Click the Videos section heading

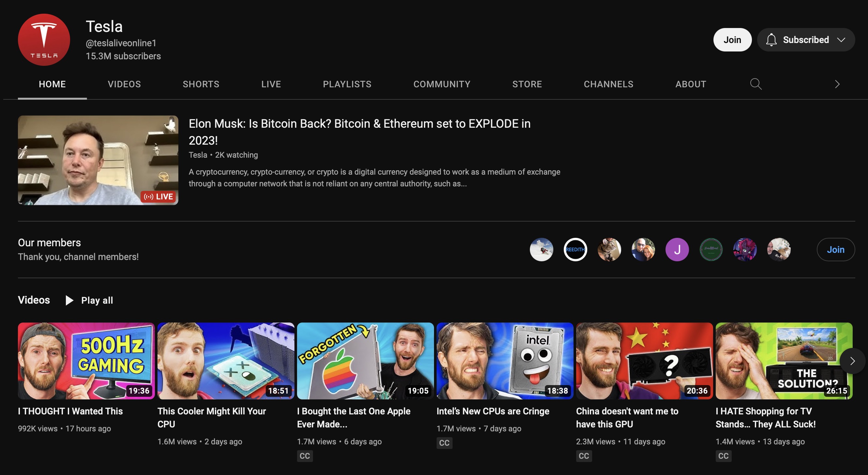(x=34, y=300)
